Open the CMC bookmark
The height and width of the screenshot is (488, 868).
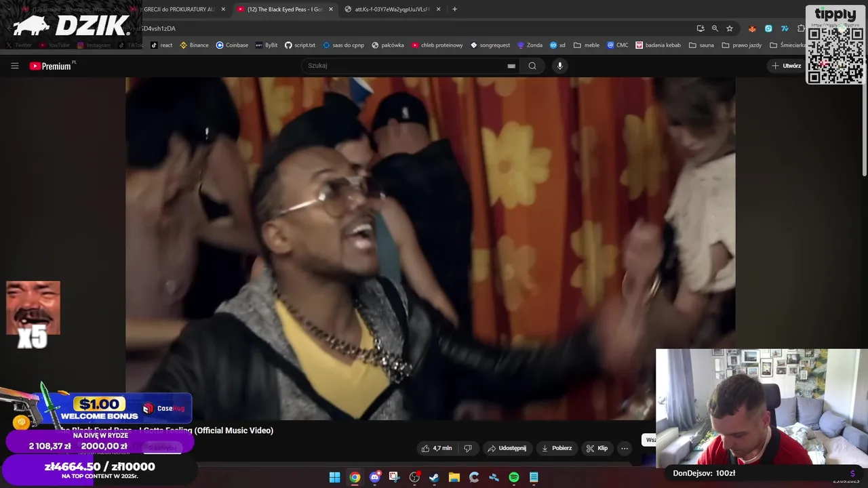point(617,45)
